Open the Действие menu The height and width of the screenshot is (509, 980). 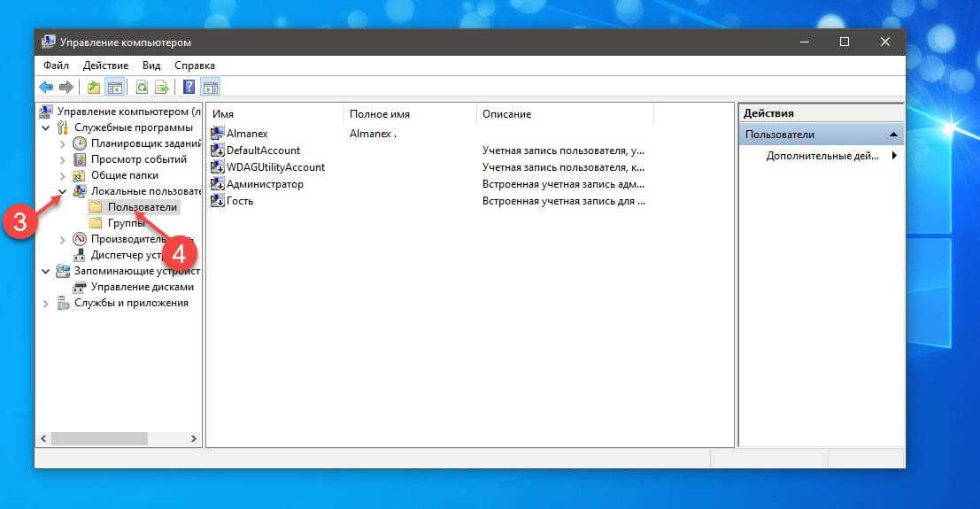[x=105, y=65]
